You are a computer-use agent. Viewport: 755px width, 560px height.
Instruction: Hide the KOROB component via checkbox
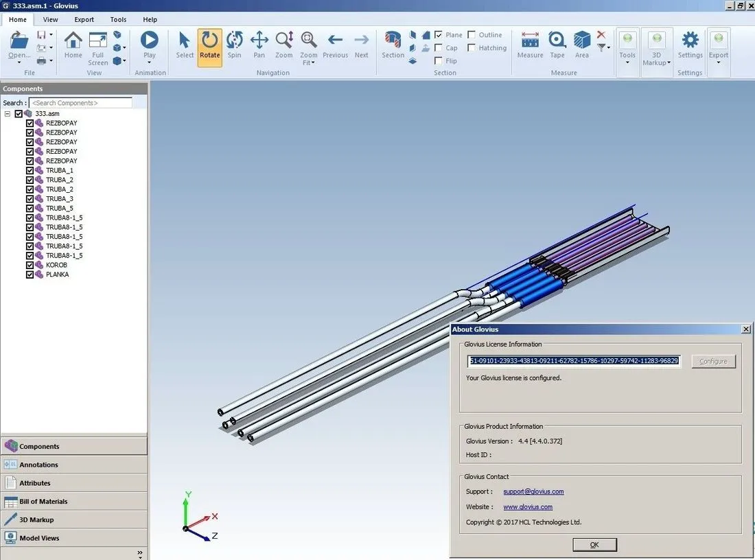tap(30, 265)
